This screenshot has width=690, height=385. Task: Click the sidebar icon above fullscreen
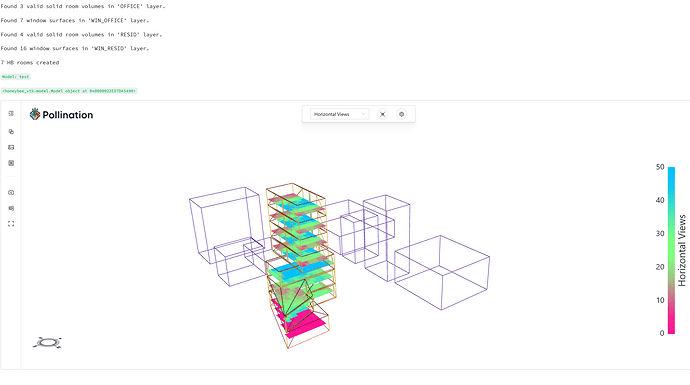pos(11,208)
